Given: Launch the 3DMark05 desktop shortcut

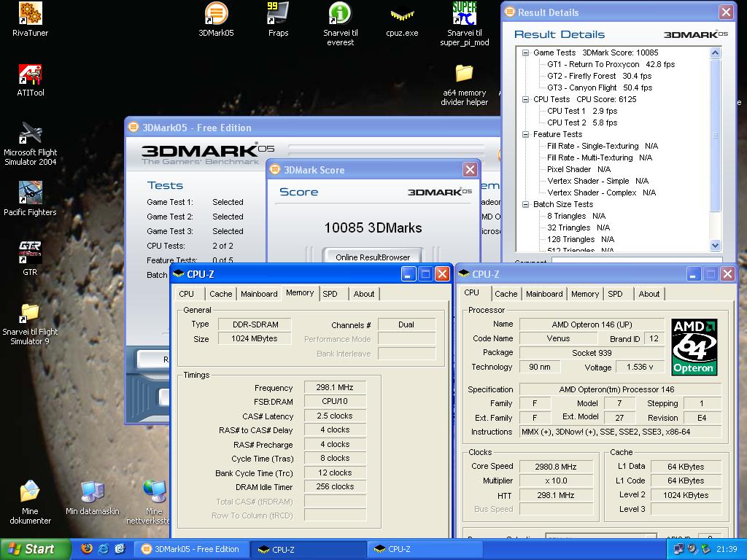Looking at the screenshot, I should [216, 20].
